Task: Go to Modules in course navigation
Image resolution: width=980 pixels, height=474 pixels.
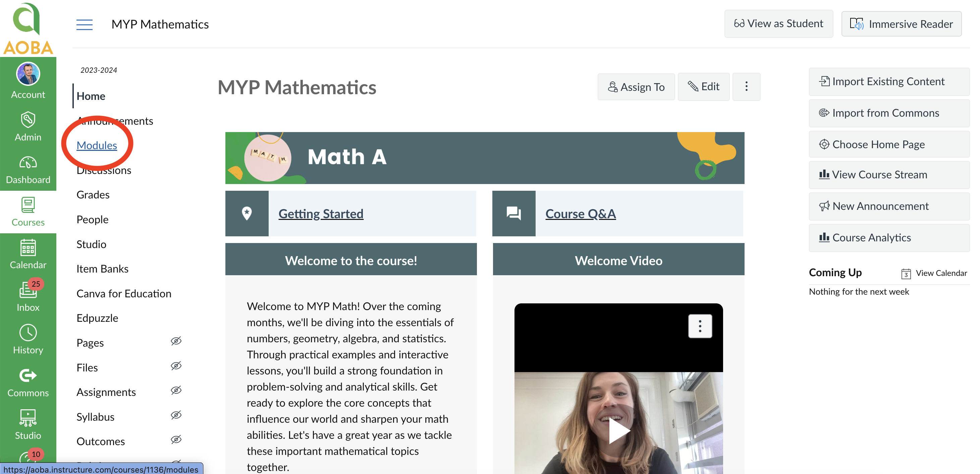Action: coord(97,145)
